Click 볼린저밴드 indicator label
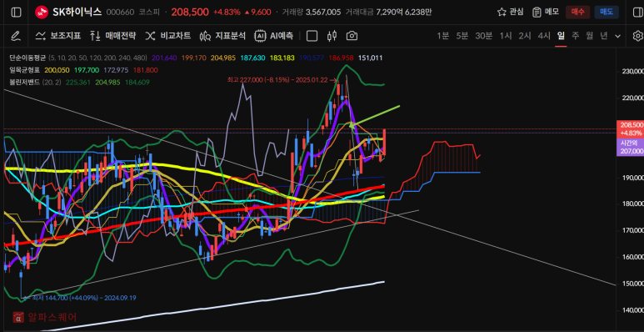 click(25, 83)
